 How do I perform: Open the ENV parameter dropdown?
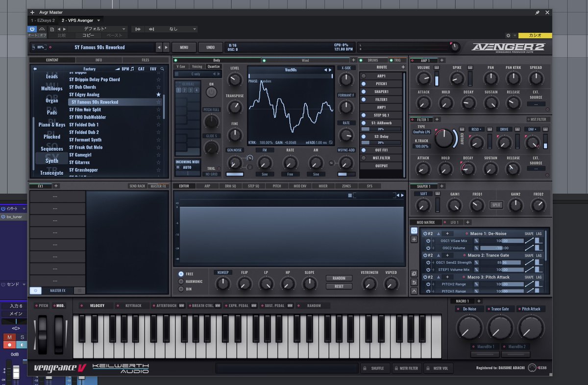click(x=532, y=129)
